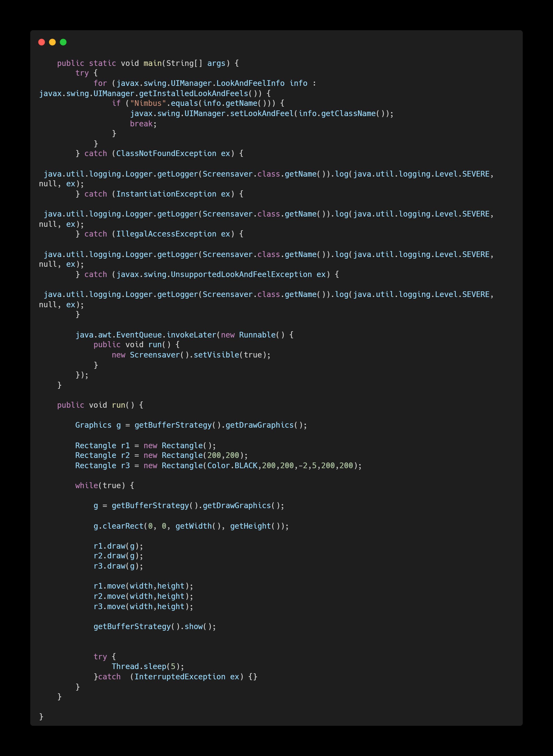Select the "public static void main(String[] args)" line

pos(148,63)
